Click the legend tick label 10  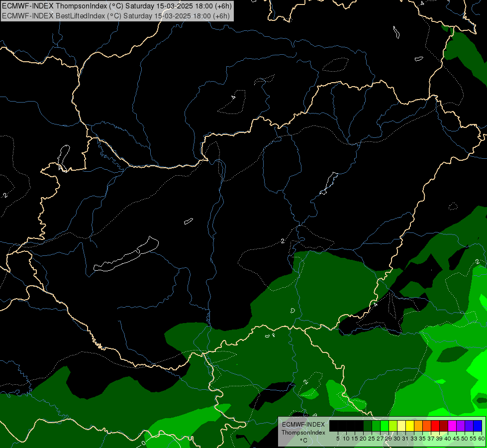(346, 439)
